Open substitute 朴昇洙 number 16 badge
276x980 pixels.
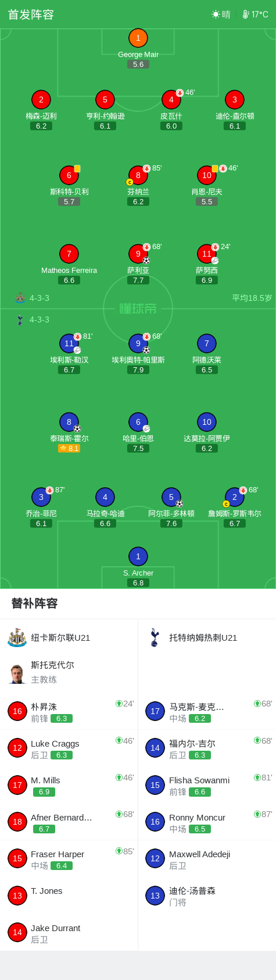(17, 711)
